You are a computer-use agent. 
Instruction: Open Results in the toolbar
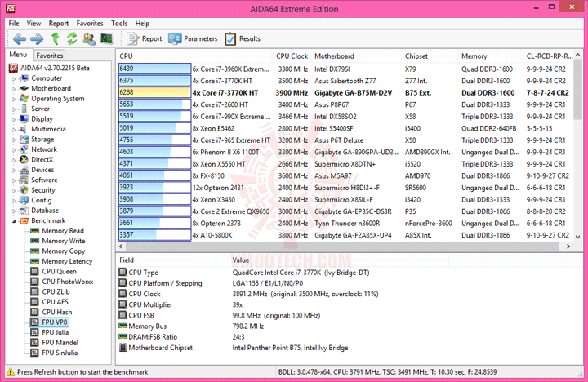coord(243,38)
